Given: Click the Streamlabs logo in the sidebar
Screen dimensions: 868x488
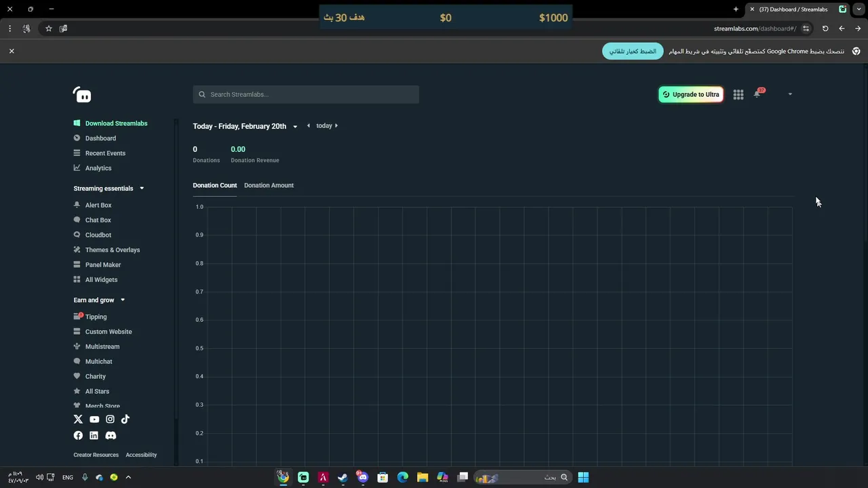Looking at the screenshot, I should 82,95.
